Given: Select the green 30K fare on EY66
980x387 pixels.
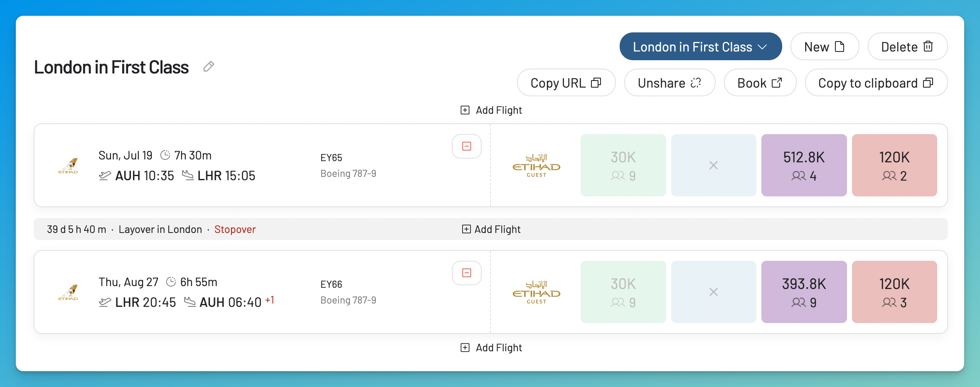Looking at the screenshot, I should pos(623,292).
